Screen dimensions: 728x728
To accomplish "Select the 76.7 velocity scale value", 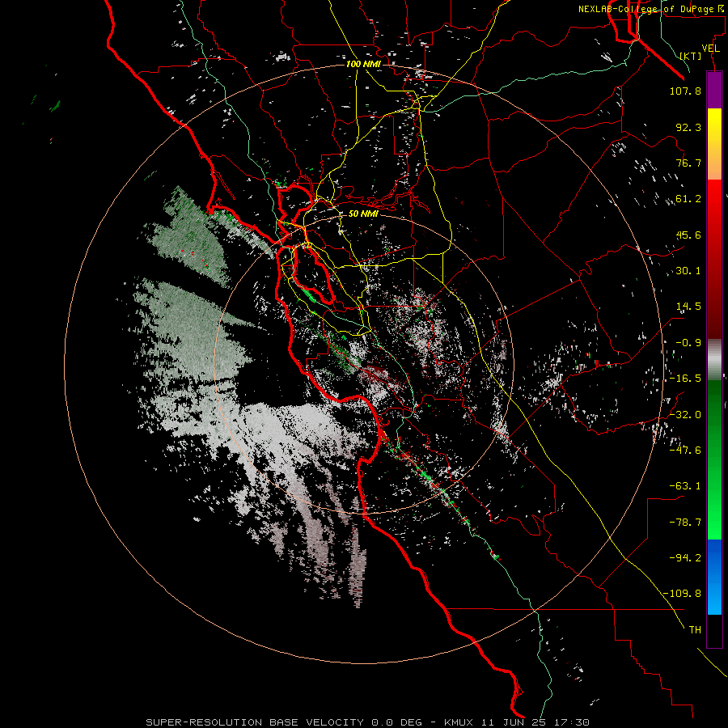I will [688, 163].
